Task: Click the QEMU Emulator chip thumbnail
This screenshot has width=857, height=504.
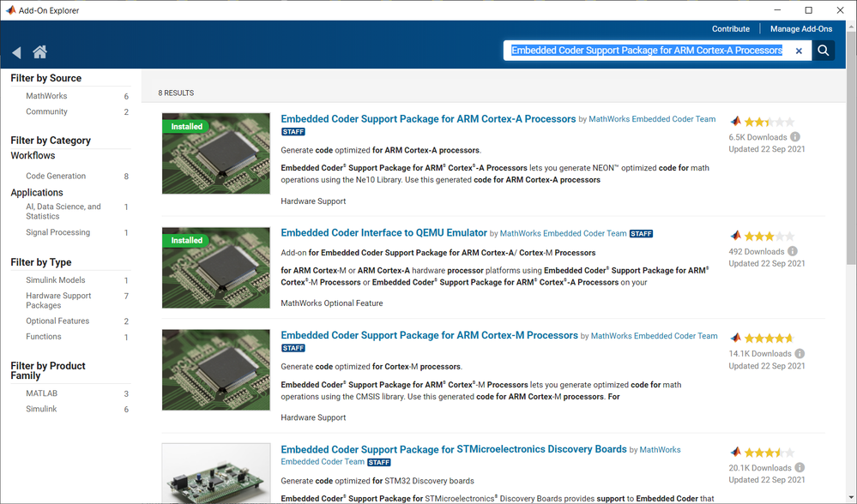Action: [x=216, y=267]
